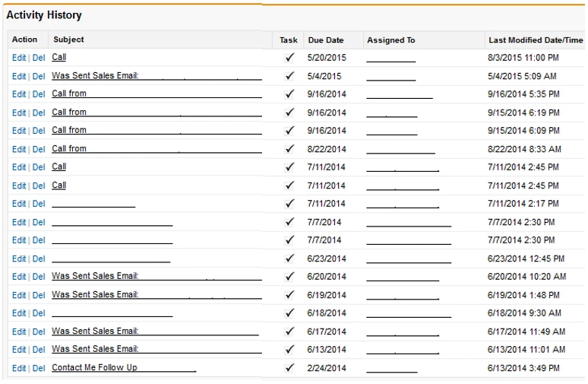Click the Activity History section title

[44, 15]
